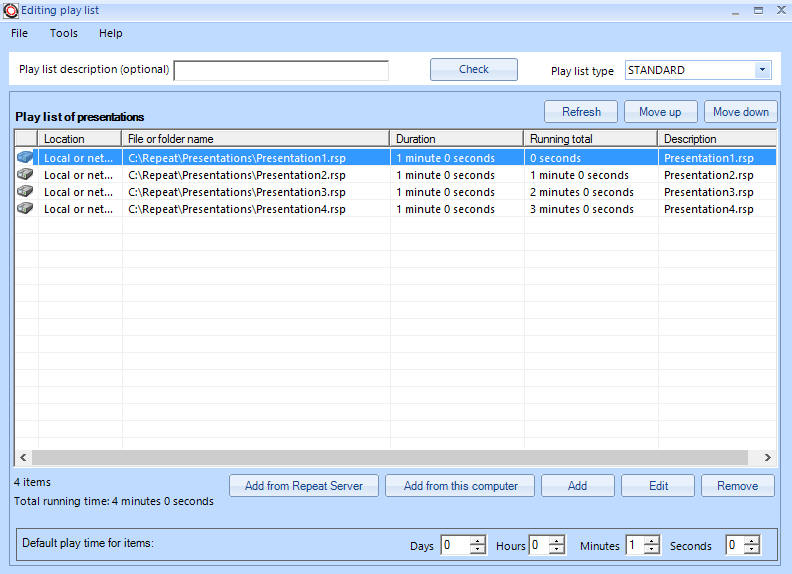
Task: Sort by the Duration column header
Action: [457, 138]
